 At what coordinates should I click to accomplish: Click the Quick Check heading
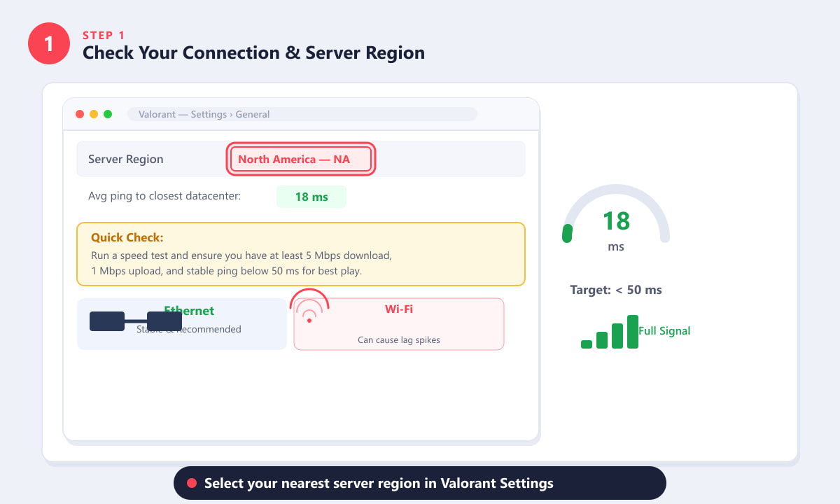[127, 238]
